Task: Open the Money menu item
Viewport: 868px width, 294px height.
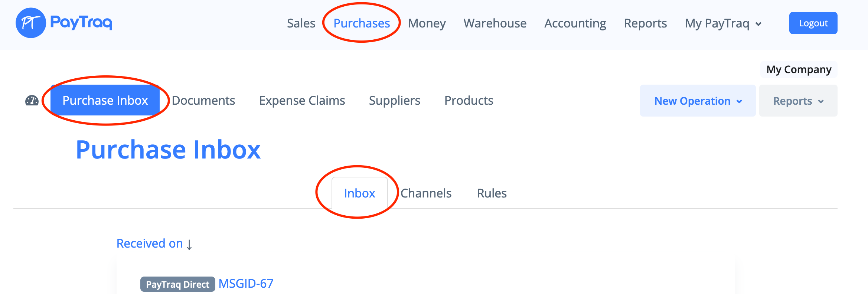Action: [x=427, y=23]
